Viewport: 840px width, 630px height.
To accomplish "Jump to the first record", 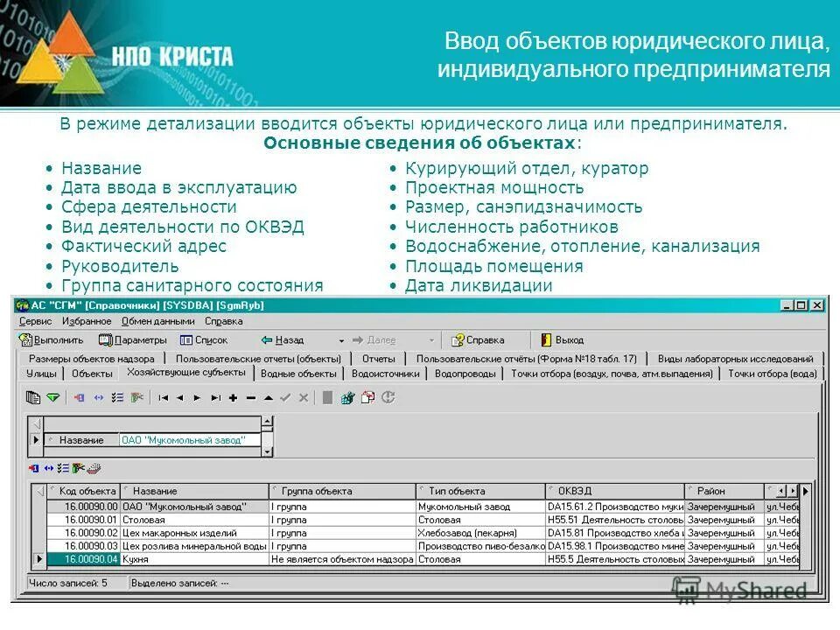I will coord(164,398).
